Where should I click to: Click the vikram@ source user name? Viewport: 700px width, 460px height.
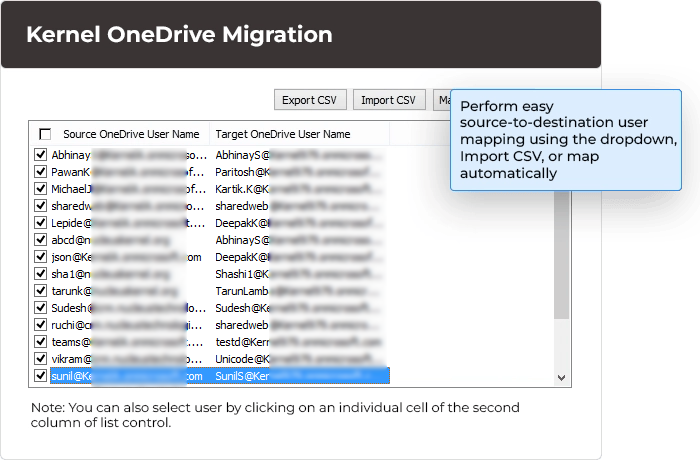tap(127, 359)
